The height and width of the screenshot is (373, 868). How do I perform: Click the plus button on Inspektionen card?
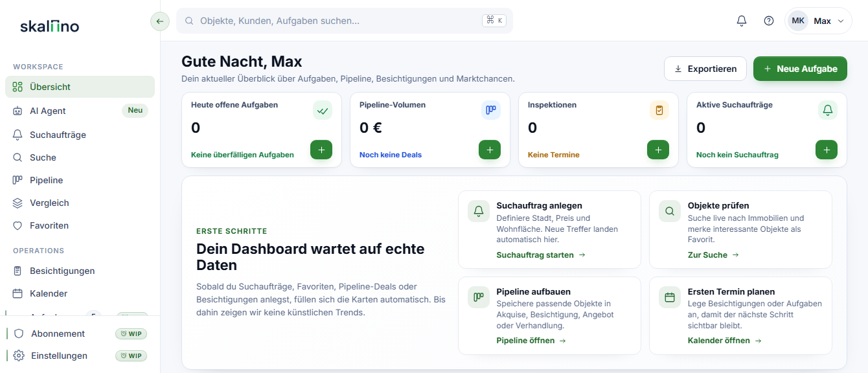click(x=658, y=150)
